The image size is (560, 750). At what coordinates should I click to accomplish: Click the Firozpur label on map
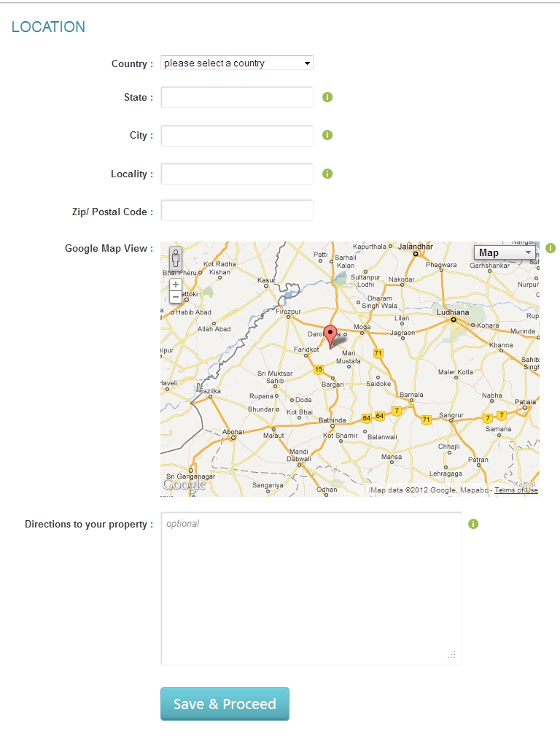pyautogui.click(x=288, y=312)
